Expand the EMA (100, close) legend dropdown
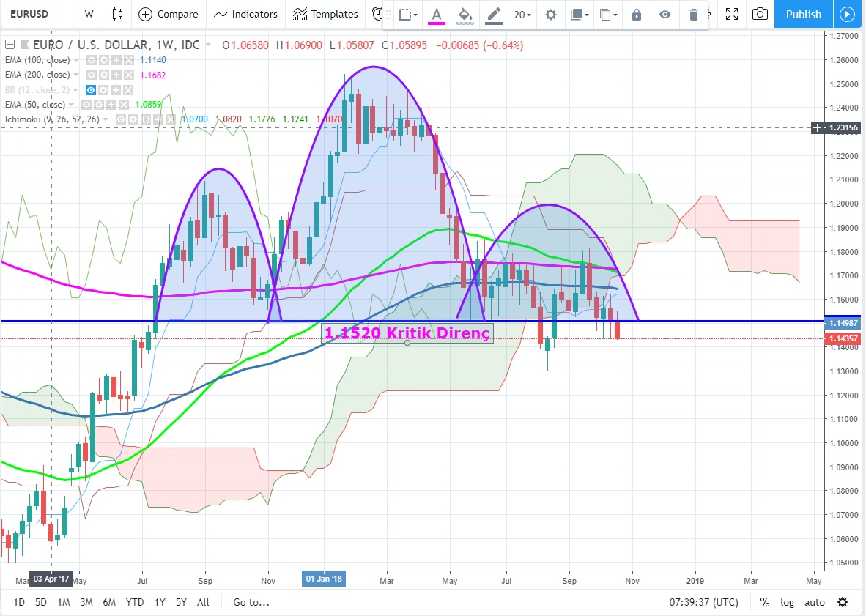This screenshot has height=616, width=866. pos(78,60)
